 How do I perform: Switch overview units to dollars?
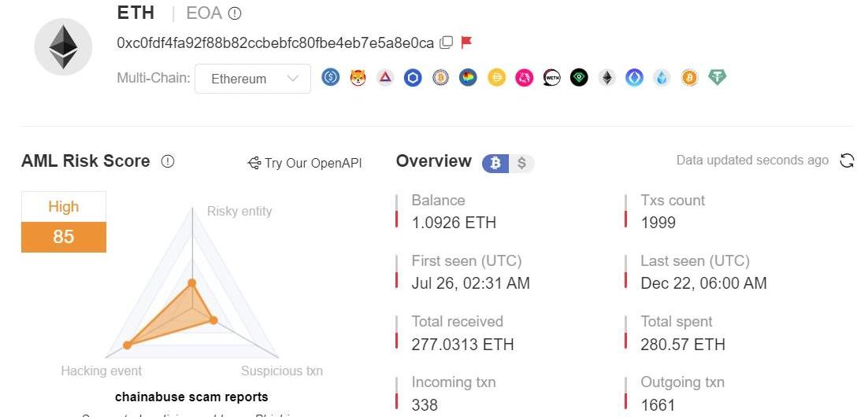[x=521, y=163]
